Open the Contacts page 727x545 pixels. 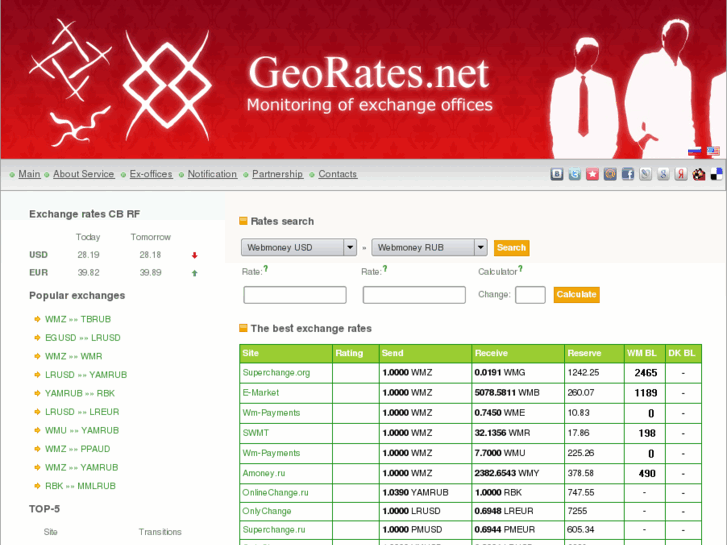pyautogui.click(x=338, y=174)
